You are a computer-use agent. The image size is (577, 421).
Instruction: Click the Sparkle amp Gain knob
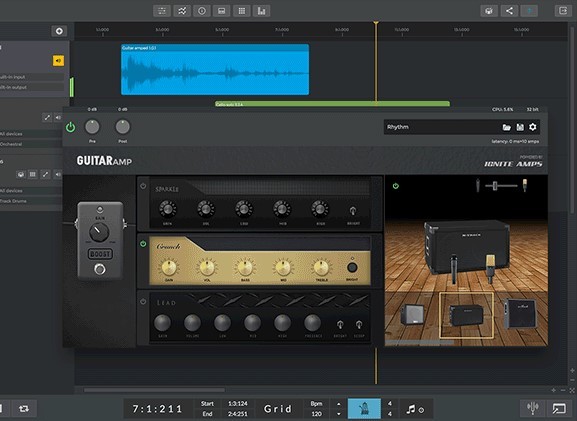coord(167,209)
